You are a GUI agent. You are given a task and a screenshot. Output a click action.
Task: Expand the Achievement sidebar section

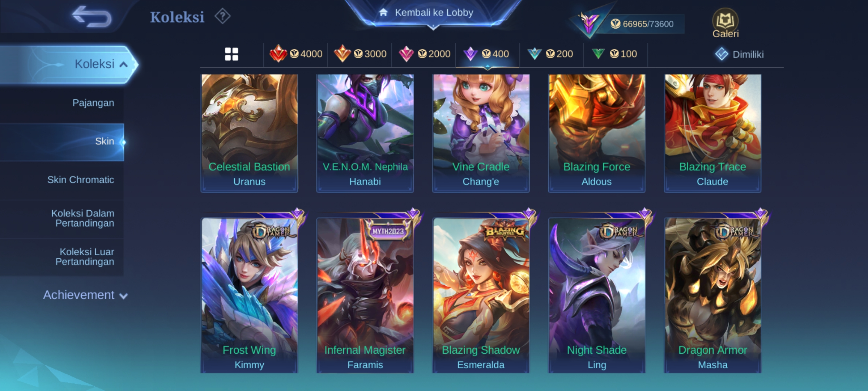[85, 295]
